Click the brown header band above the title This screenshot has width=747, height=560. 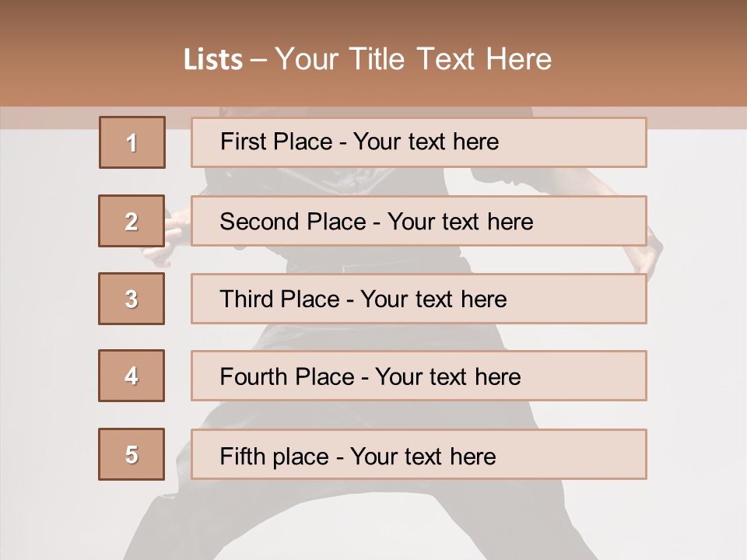pyautogui.click(x=373, y=19)
